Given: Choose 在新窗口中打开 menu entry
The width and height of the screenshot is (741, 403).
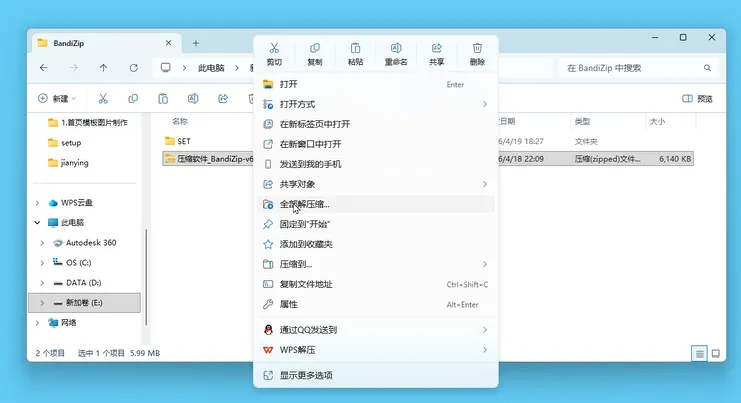Looking at the screenshot, I should (x=376, y=144).
